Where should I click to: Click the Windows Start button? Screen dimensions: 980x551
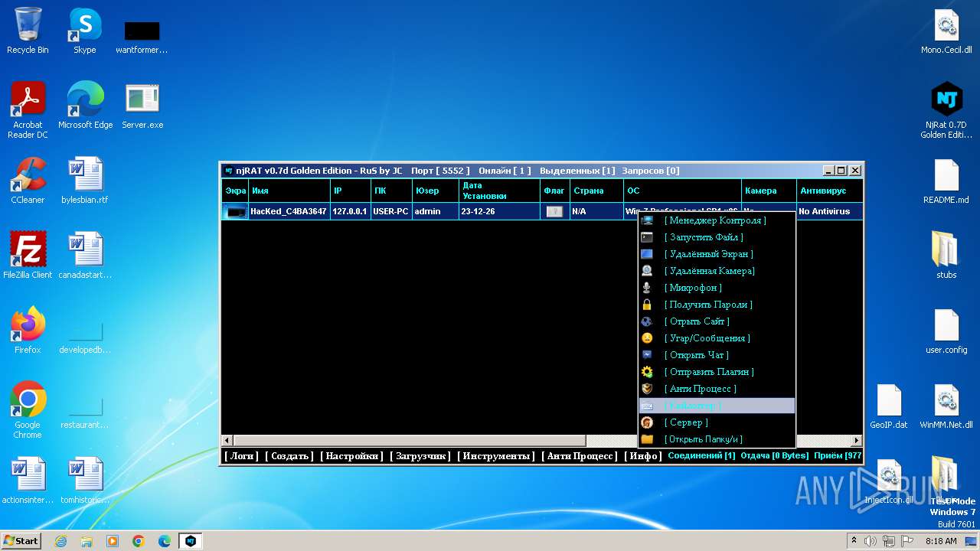pyautogui.click(x=21, y=541)
